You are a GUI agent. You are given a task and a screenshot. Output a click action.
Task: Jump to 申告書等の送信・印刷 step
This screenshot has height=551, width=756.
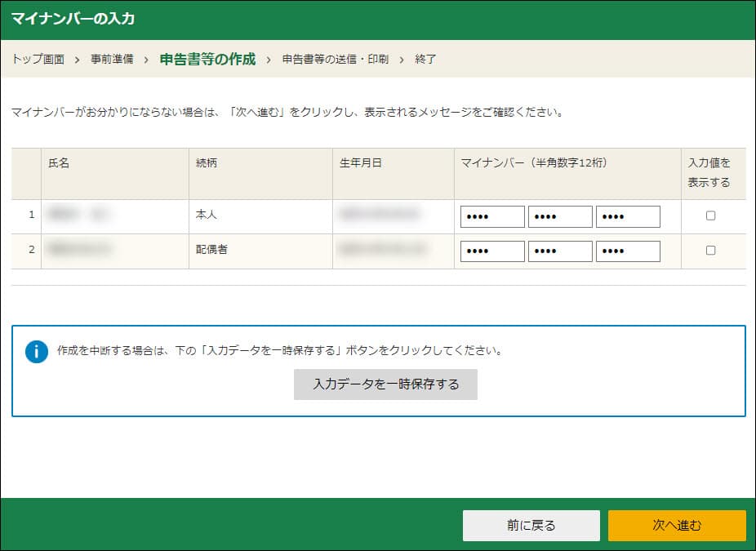[335, 60]
